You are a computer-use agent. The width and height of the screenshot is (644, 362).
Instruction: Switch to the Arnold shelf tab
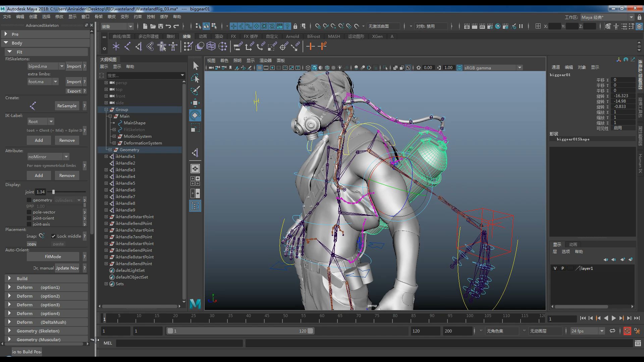pyautogui.click(x=292, y=36)
